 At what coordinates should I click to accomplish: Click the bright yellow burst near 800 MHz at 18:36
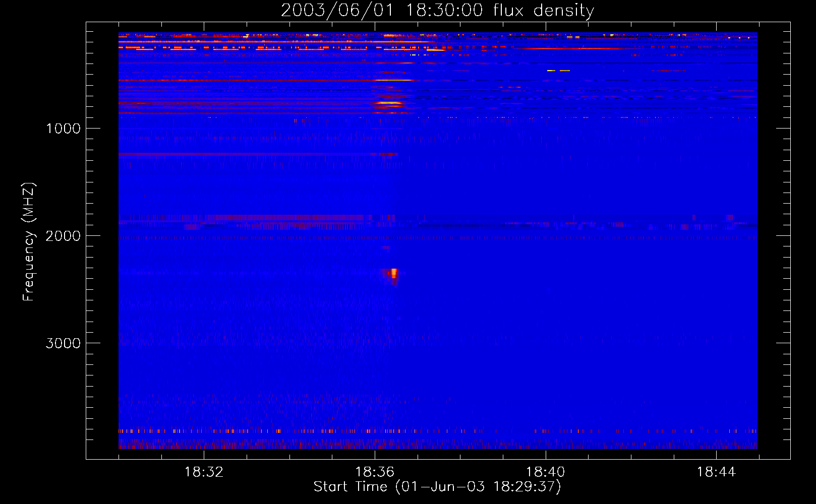coord(388,104)
